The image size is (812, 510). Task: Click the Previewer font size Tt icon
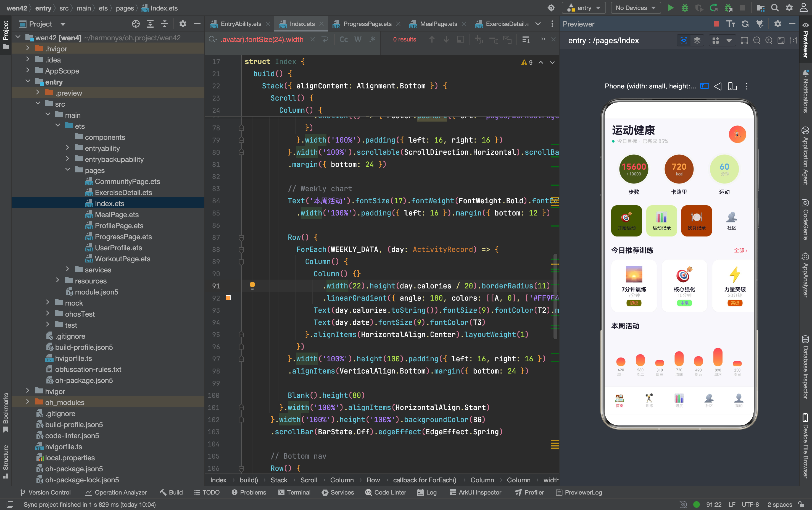click(x=731, y=24)
